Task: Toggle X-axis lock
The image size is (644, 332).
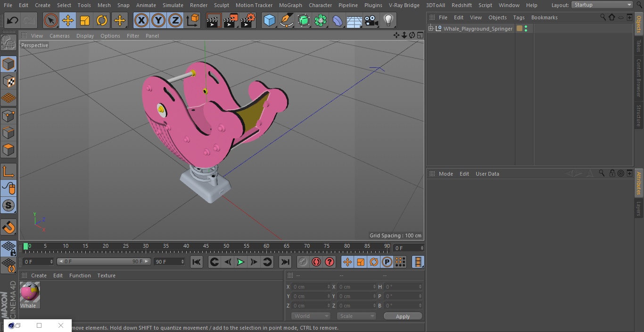Action: point(141,21)
